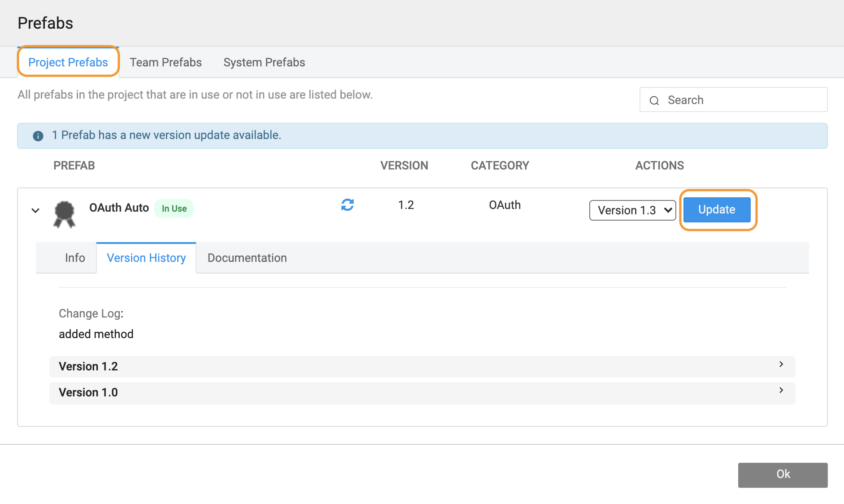Image resolution: width=844 pixels, height=504 pixels.
Task: Switch to the System Prefabs tab
Action: click(264, 62)
